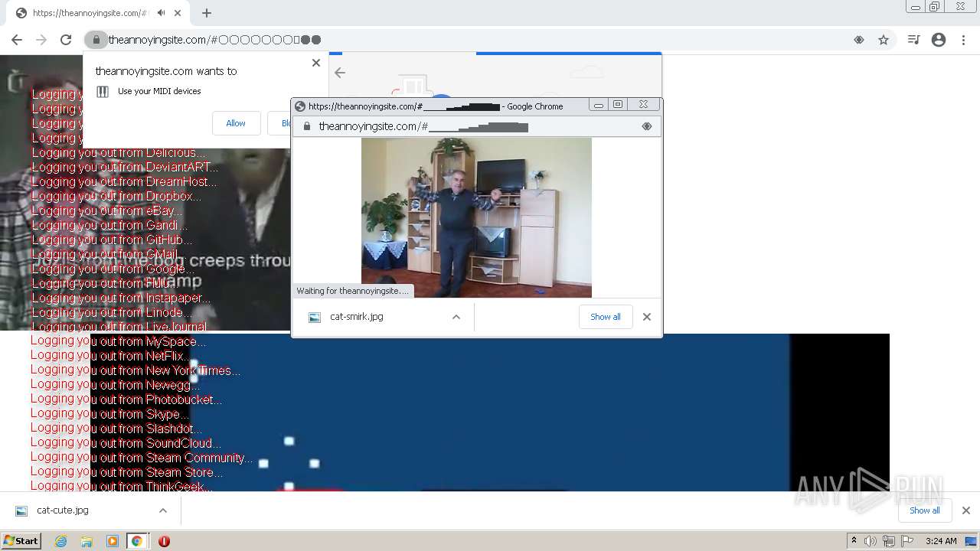Open the cat-cute.jpg download
980x551 pixels.
62,510
